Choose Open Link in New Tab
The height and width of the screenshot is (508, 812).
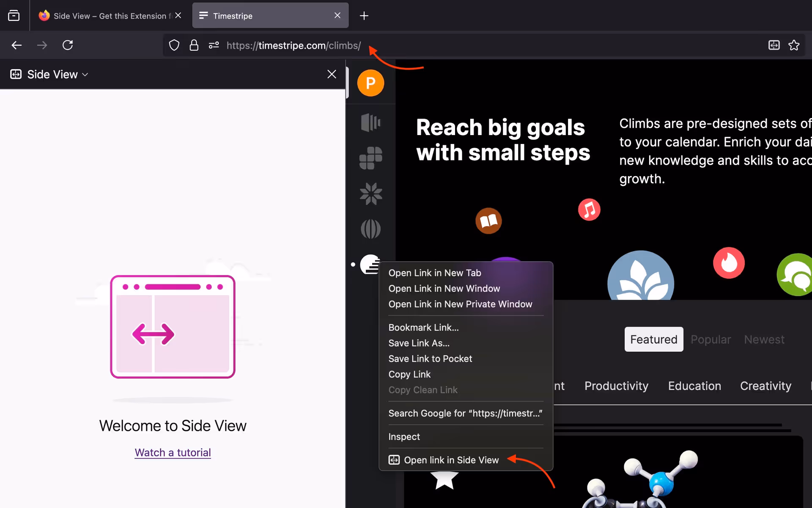click(x=466, y=273)
